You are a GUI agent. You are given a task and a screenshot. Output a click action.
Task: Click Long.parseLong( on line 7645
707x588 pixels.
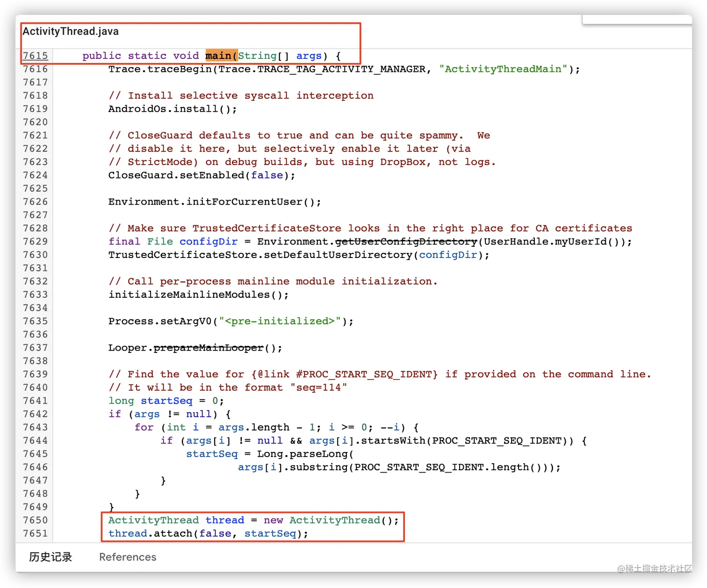[x=305, y=454]
